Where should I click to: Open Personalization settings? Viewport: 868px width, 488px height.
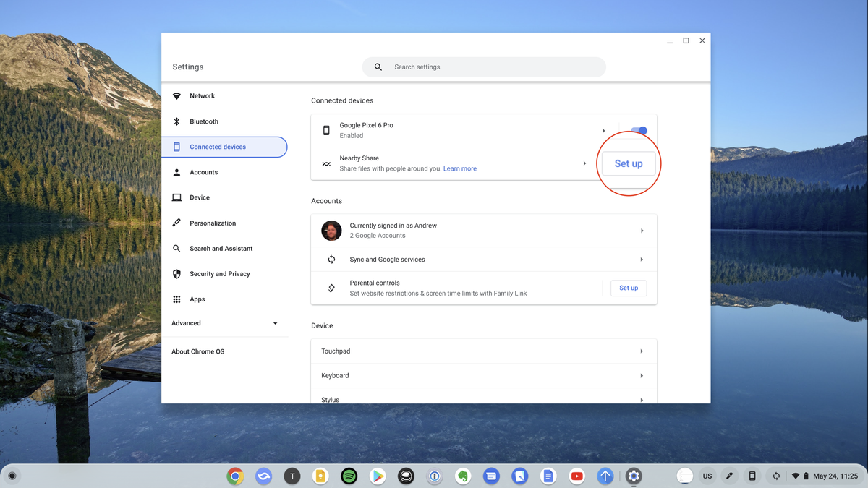point(213,223)
